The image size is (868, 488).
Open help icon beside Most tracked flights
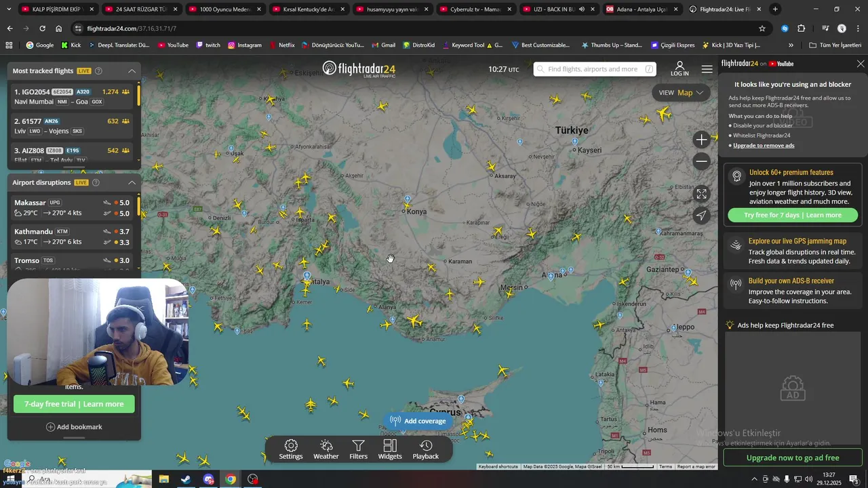(98, 71)
